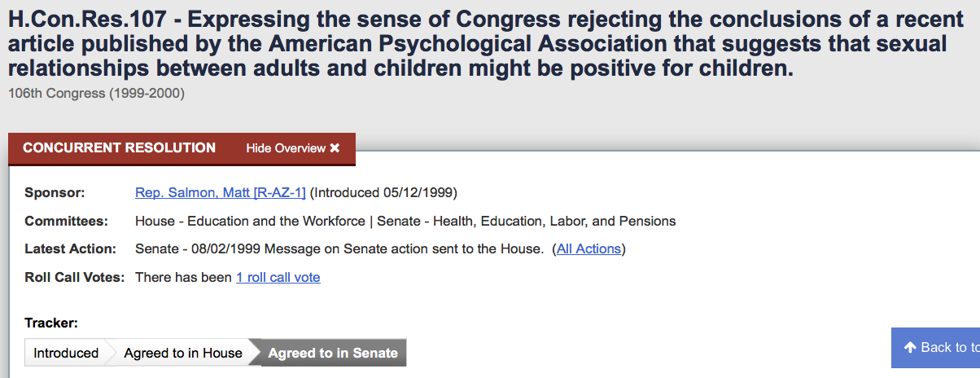Click the 106th Congress (1999-2000) text
Image resolution: width=980 pixels, height=378 pixels.
click(x=96, y=94)
